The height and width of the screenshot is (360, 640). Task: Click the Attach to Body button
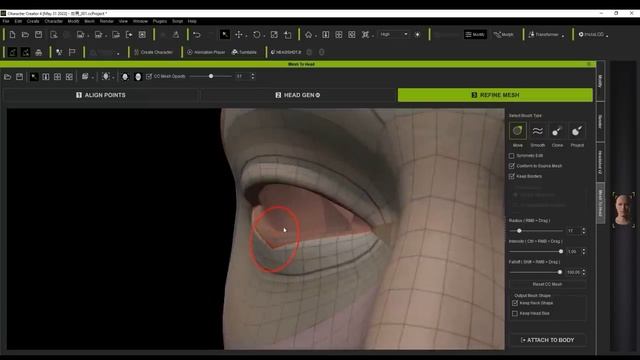548,340
